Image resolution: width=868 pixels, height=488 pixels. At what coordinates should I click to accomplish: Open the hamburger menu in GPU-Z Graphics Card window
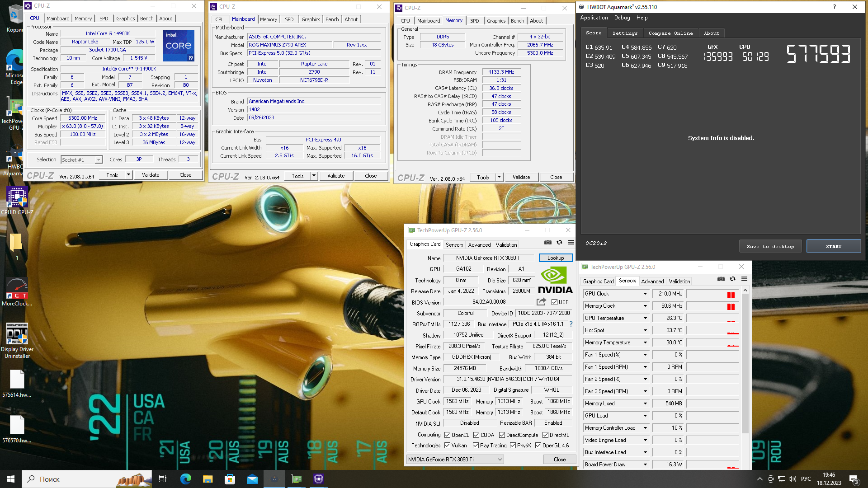[x=571, y=243]
